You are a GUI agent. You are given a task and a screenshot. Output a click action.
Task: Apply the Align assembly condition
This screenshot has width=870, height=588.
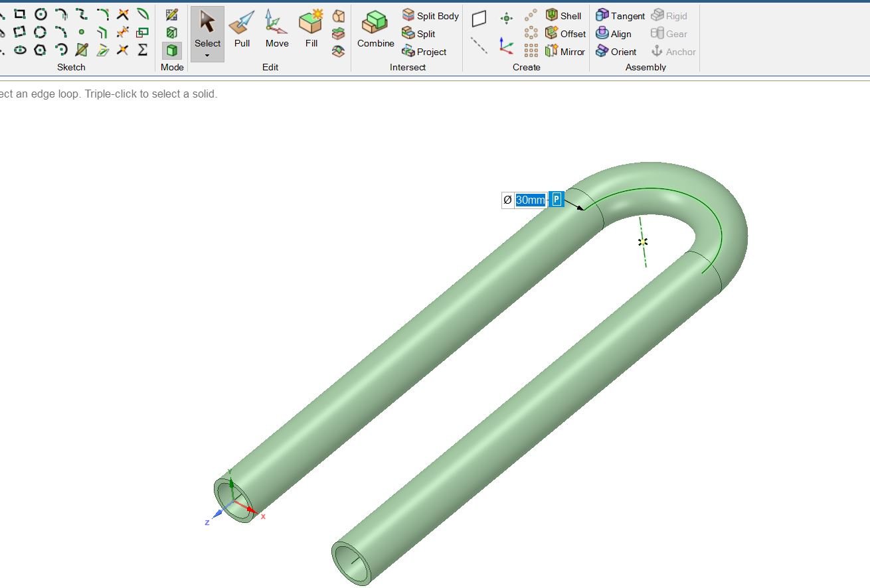point(615,33)
